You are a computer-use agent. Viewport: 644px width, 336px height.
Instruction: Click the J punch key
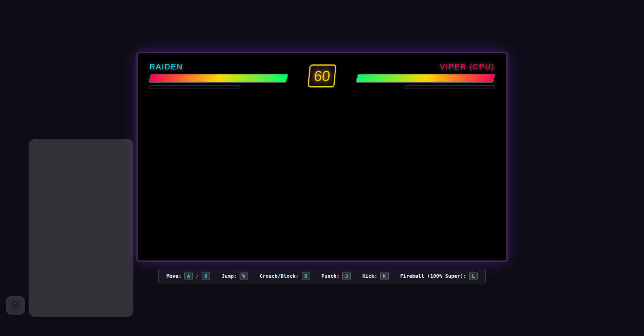pyautogui.click(x=347, y=276)
